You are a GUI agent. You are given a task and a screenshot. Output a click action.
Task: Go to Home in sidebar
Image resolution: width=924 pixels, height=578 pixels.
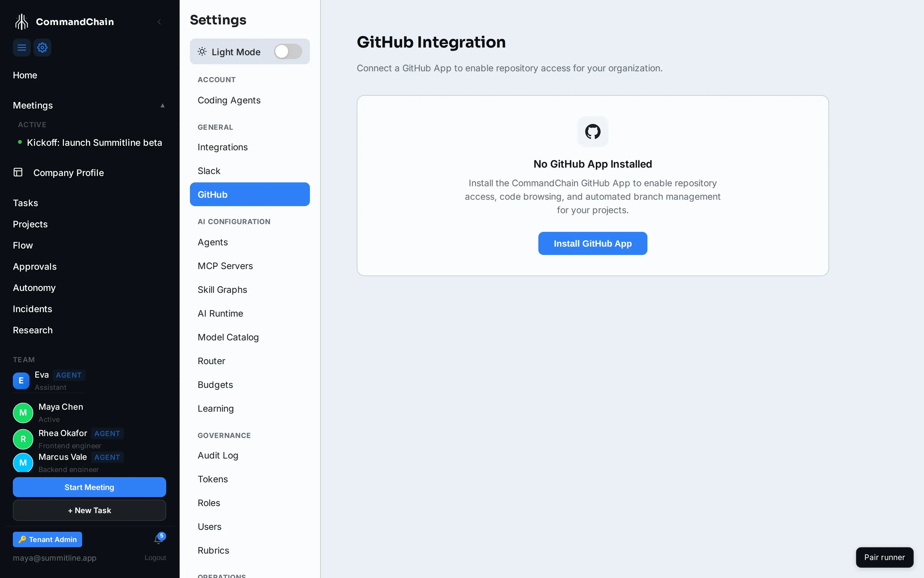[25, 75]
